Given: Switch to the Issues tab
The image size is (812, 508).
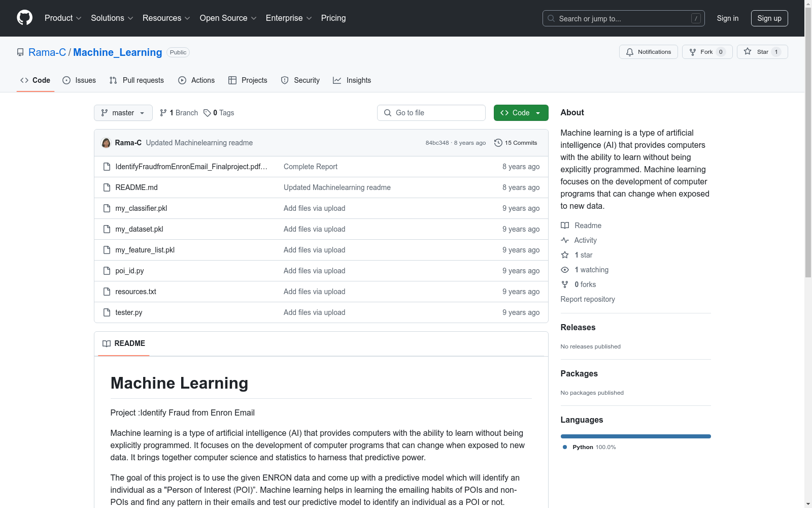Looking at the screenshot, I should (79, 80).
